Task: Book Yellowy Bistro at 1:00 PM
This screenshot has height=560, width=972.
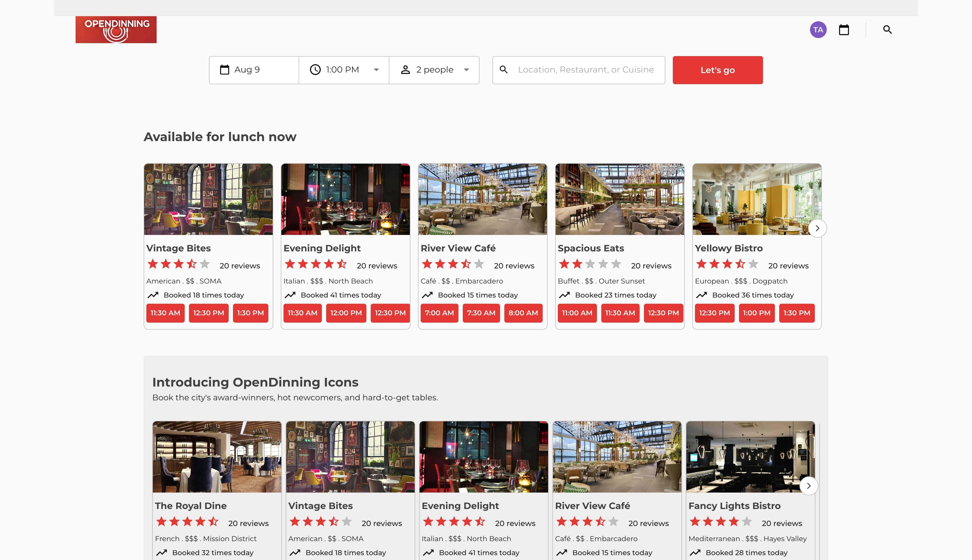Action: click(756, 313)
